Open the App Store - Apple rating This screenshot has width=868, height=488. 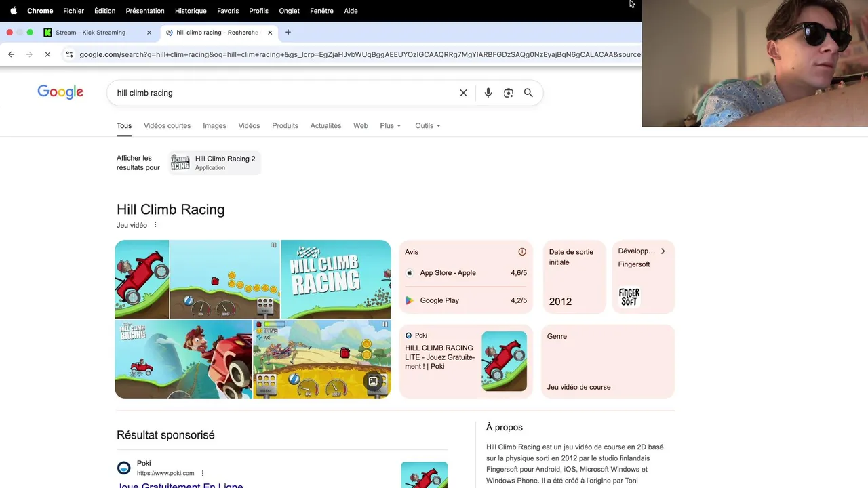pos(466,273)
